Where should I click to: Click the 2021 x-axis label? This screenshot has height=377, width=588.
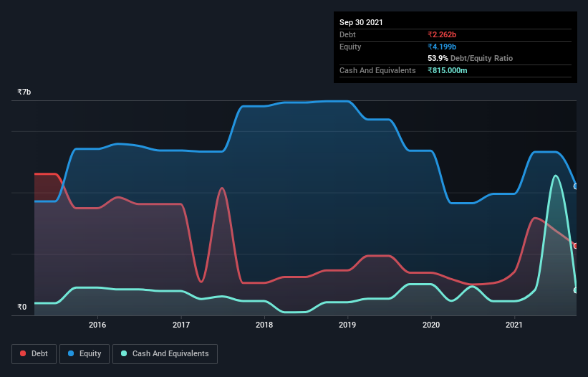(514, 325)
